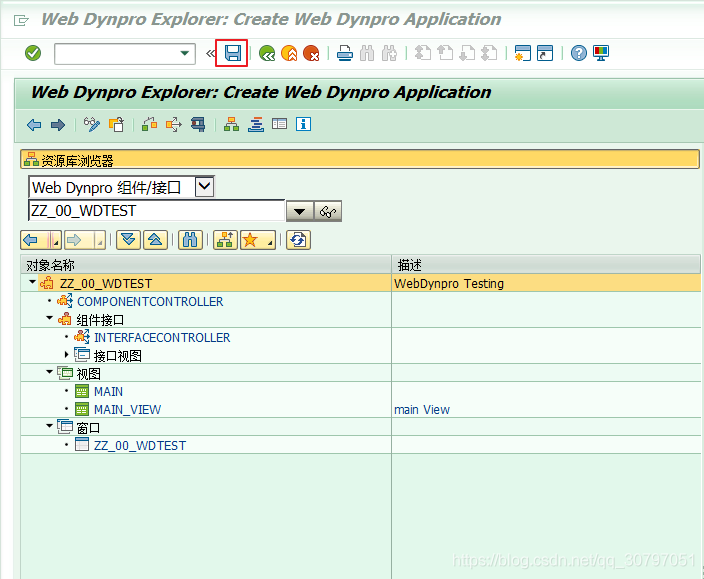Click the binoculars Find icon in browser toolbar
The height and width of the screenshot is (579, 704).
[190, 240]
